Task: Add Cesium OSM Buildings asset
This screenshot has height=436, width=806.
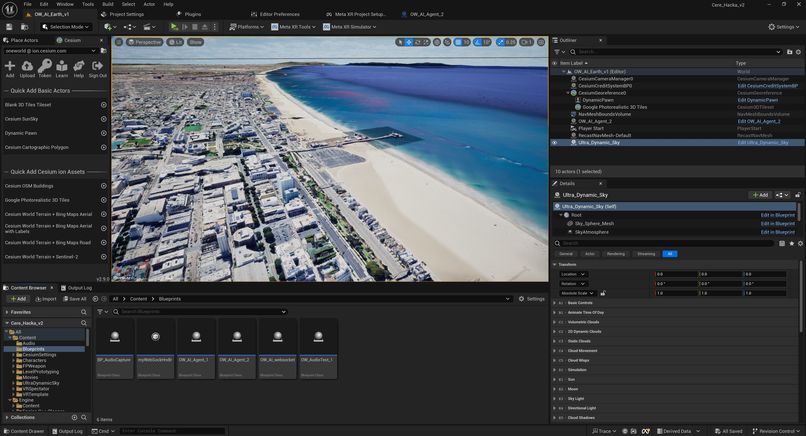Action: [x=104, y=185]
